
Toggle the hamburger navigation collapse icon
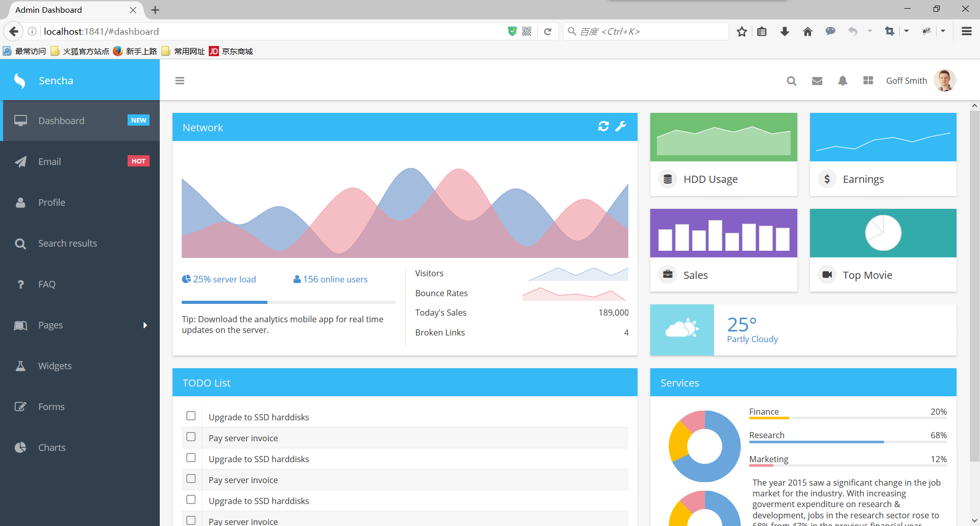[x=180, y=81]
